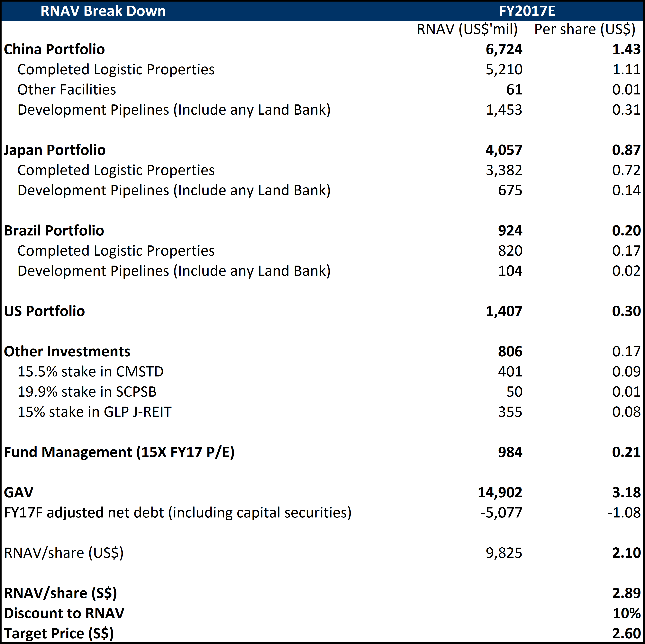This screenshot has width=645, height=644.
Task: Click the 'Discount to RNAV' row label
Action: pyautogui.click(x=64, y=613)
